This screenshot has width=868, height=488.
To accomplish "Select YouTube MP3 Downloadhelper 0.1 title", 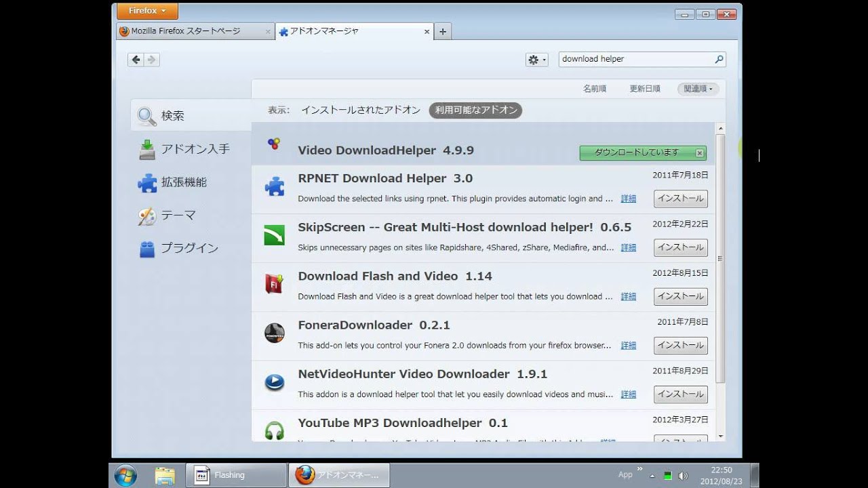I will (x=403, y=423).
